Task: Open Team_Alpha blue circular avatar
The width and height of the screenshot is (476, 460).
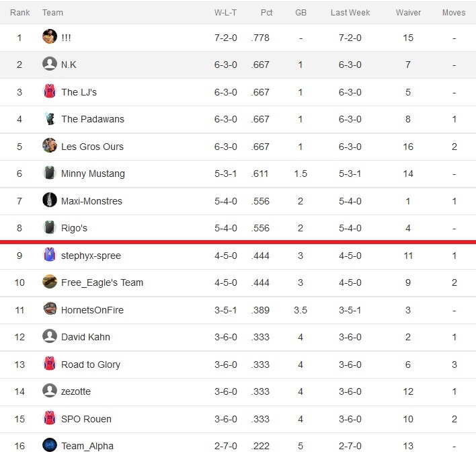Action: (50, 445)
